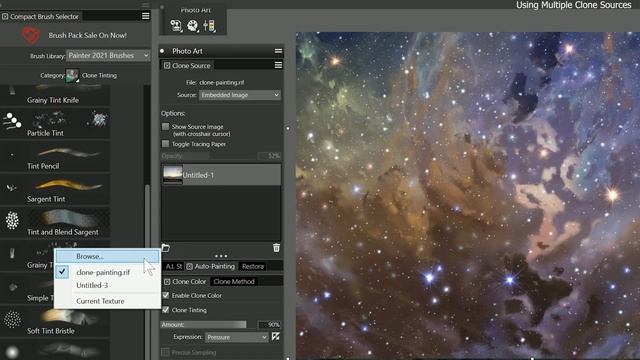
Task: Open the Source Embedded Image dropdown
Action: [240, 95]
